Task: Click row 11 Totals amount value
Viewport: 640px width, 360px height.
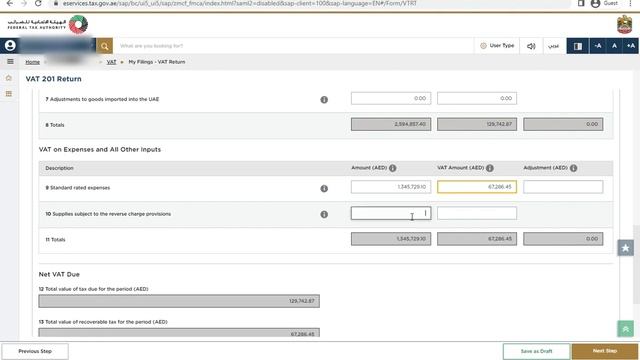Action: click(x=391, y=239)
